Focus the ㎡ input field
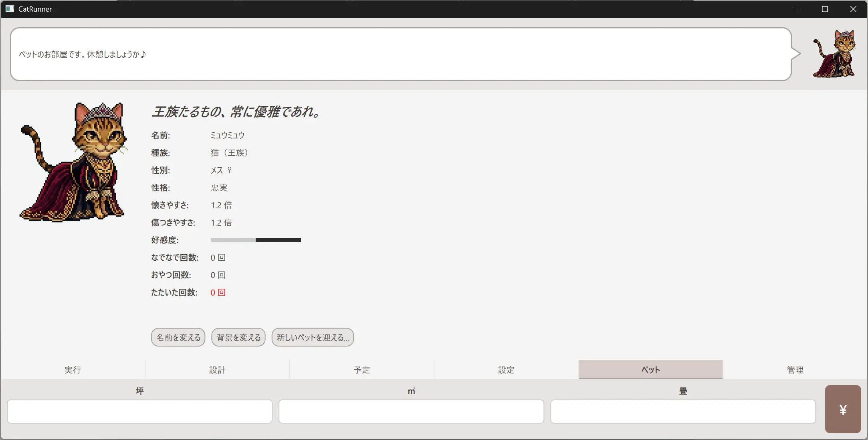The height and width of the screenshot is (440, 868). [x=411, y=411]
